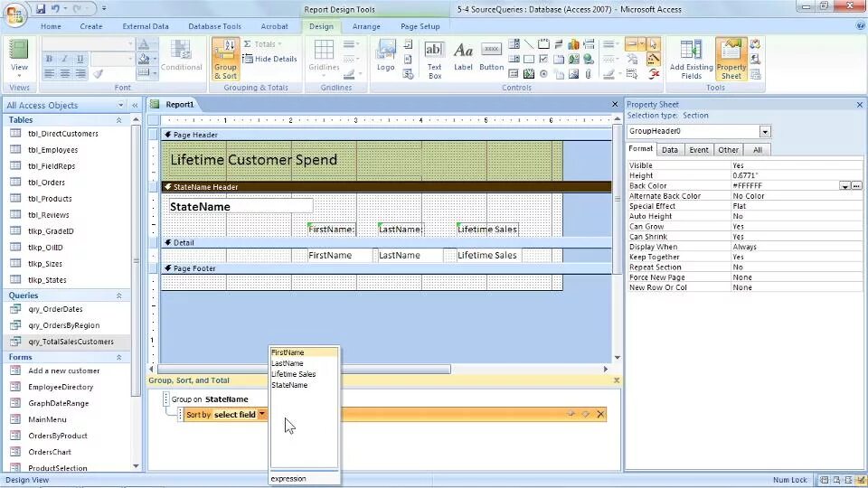Screen dimensions: 868x488
Task: Open the Sort by select field dropdown
Action: [262, 414]
